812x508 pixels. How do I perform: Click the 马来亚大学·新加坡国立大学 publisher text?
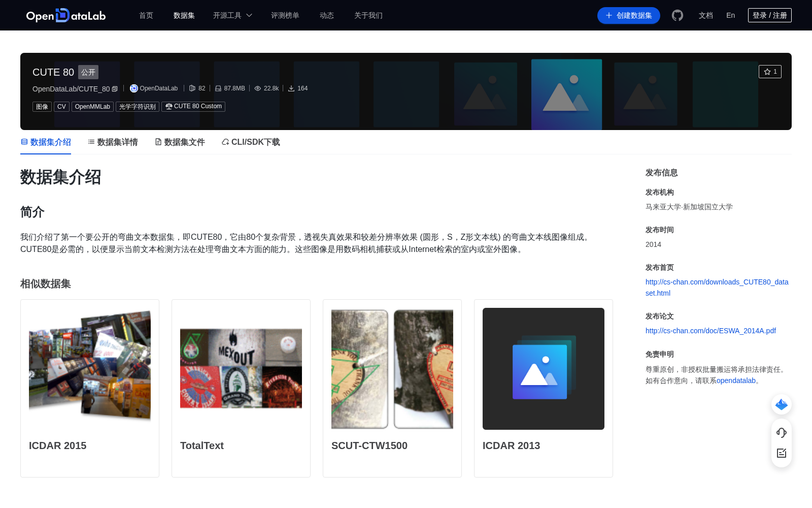(689, 207)
